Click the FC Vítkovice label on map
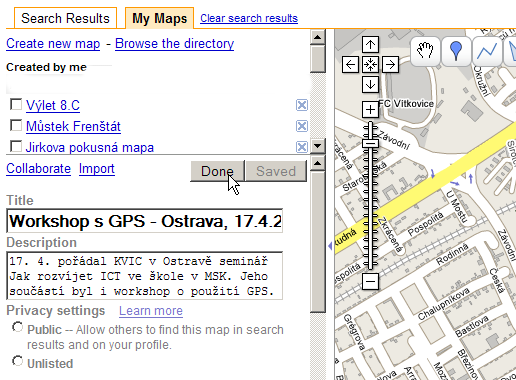 point(406,104)
